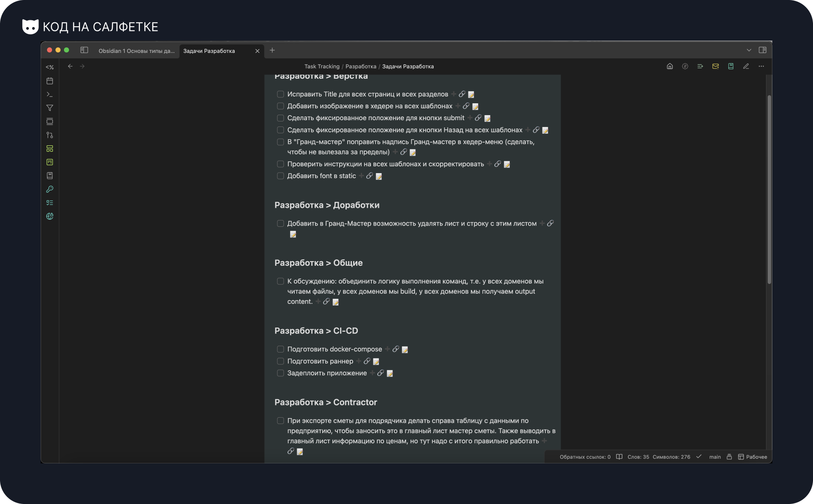Switch to editing mode via pencil icon

click(746, 66)
